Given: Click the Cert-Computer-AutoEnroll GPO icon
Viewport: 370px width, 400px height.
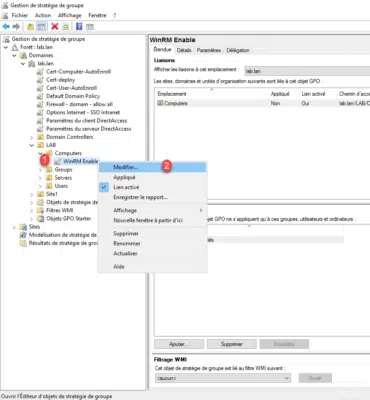Looking at the screenshot, I should (x=40, y=72).
